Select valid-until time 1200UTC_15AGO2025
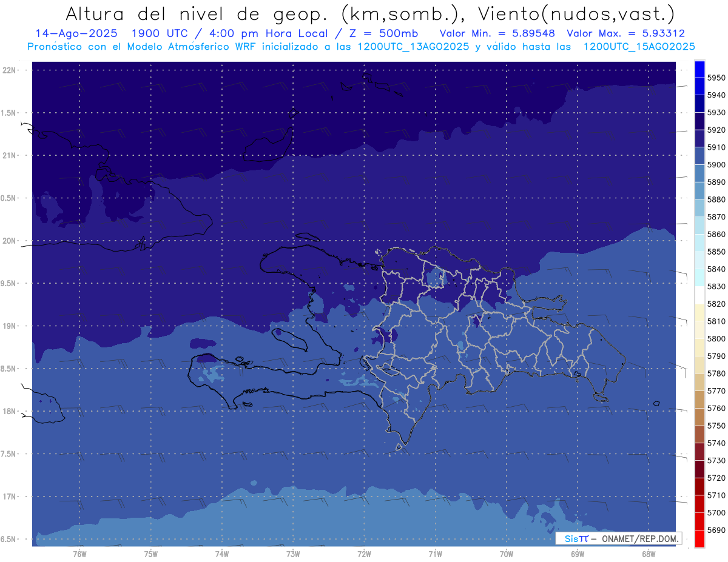The height and width of the screenshot is (562, 728). [x=639, y=47]
